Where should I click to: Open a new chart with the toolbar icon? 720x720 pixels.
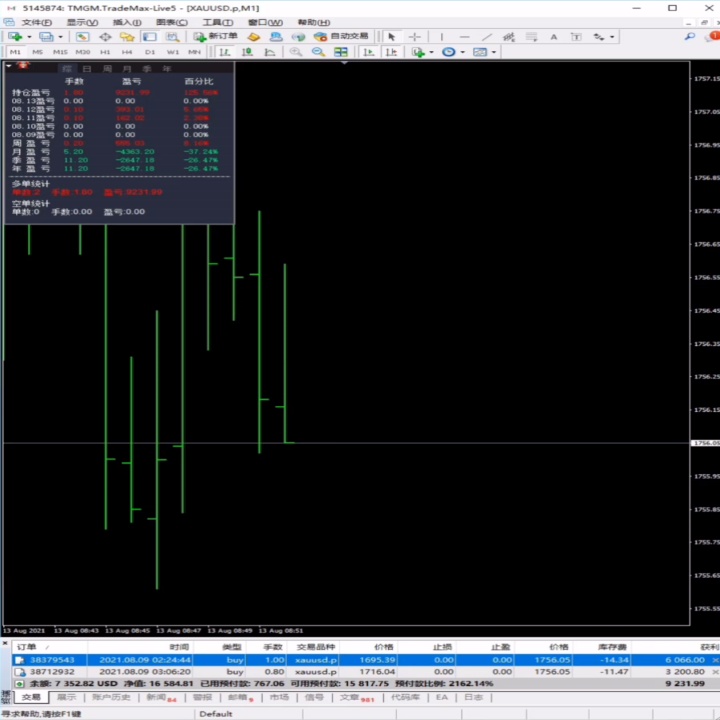coord(15,37)
